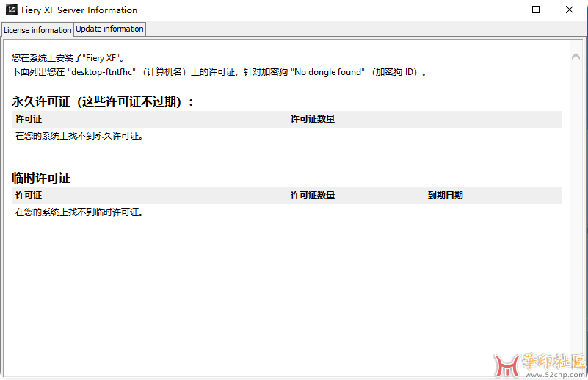Select the 永久许可证 (这些许可证不过期) heading

[x=103, y=101]
